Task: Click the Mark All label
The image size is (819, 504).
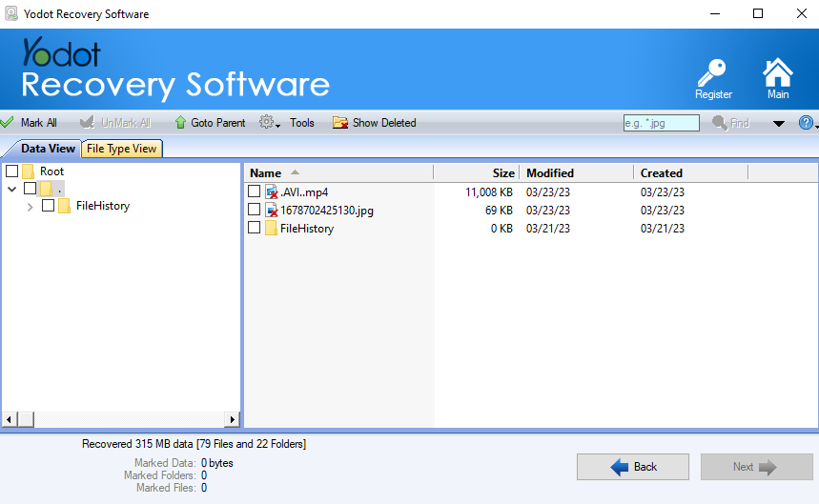Action: [39, 123]
